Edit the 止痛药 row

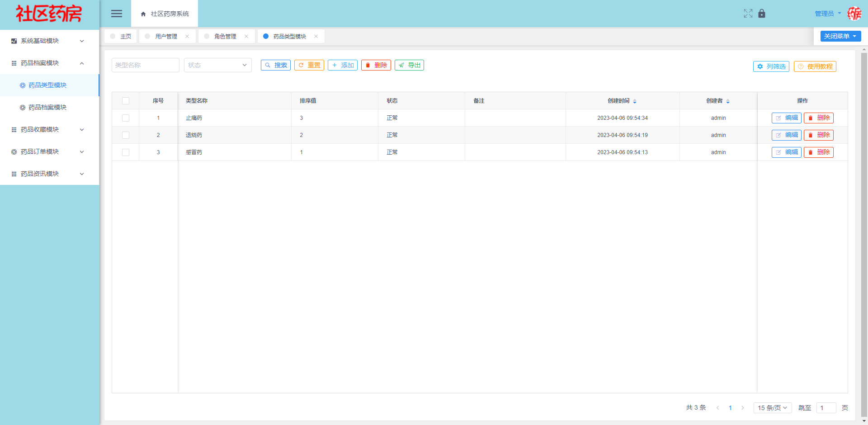[x=787, y=118]
